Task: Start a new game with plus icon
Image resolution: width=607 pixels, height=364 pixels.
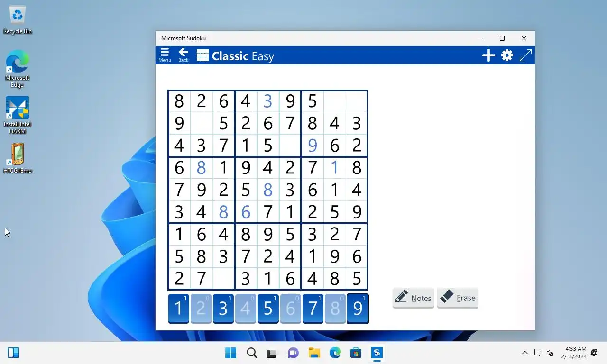Action: [x=488, y=55]
